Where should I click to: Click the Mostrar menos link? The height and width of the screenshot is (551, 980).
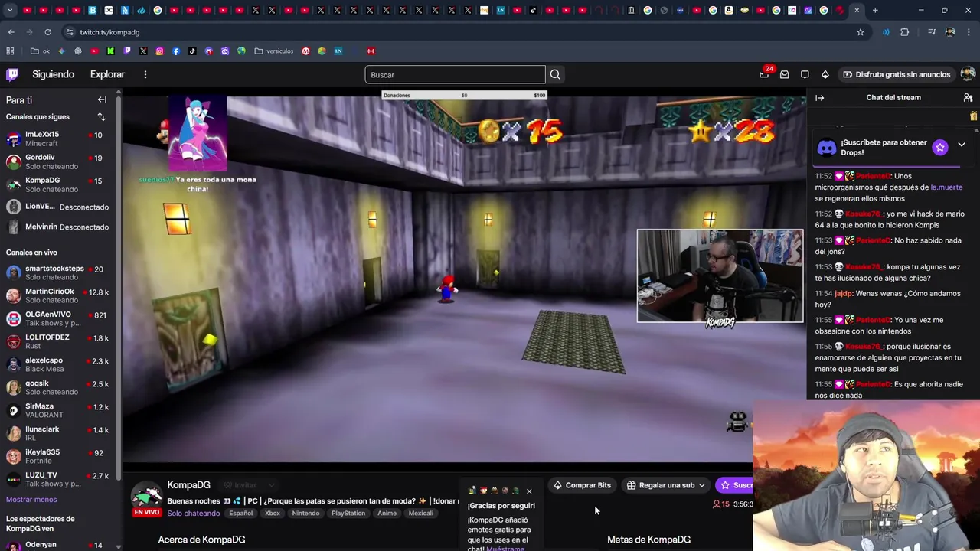(x=31, y=499)
